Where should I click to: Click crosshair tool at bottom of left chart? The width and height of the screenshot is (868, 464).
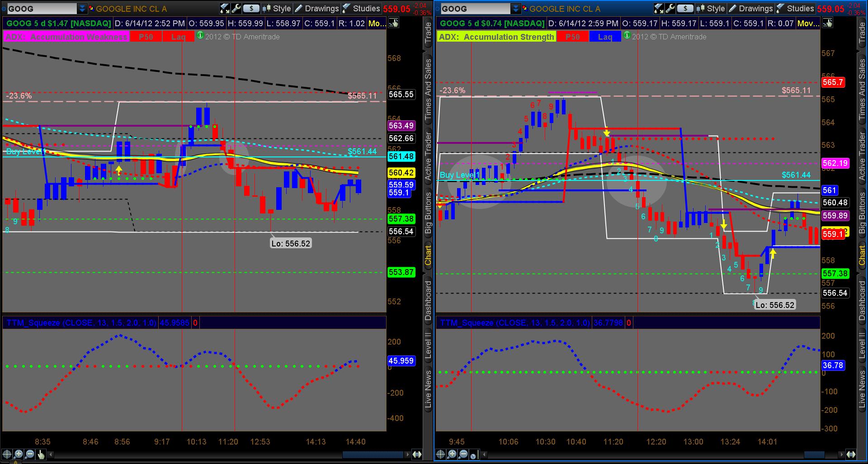[x=7, y=455]
